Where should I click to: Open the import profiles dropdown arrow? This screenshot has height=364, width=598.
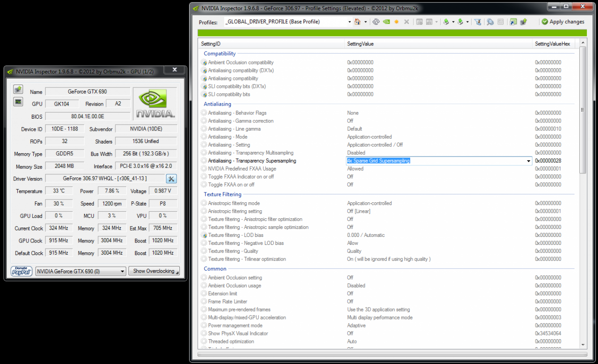tap(467, 22)
